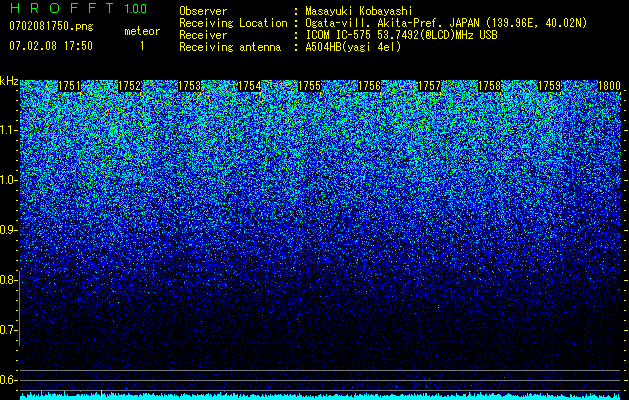Click observer name Masayuki Kobayashi

pos(359,11)
